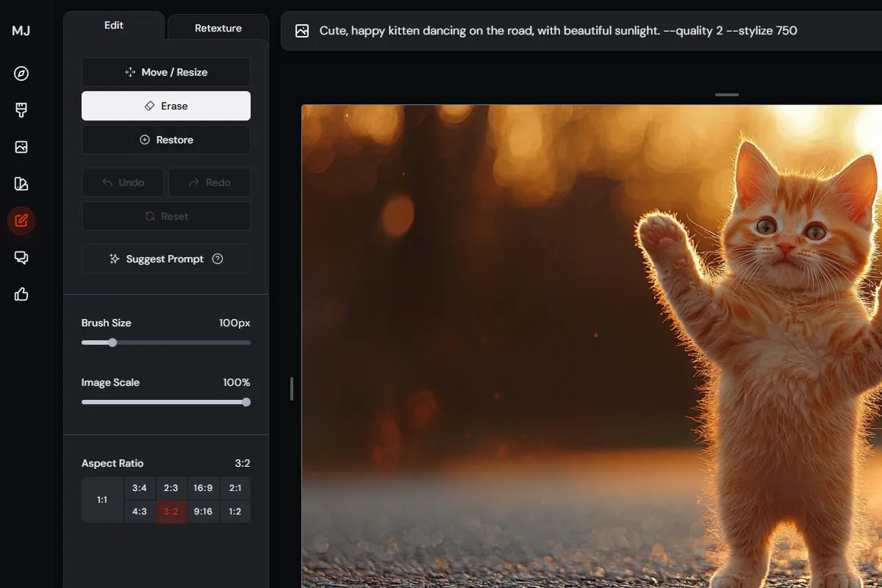Select the 16:9 aspect ratio

(x=204, y=488)
